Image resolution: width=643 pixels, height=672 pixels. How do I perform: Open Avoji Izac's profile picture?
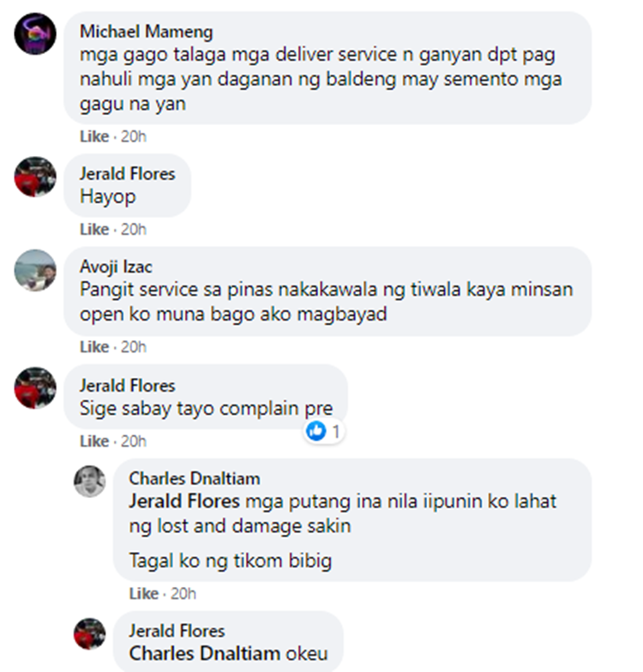[35, 270]
